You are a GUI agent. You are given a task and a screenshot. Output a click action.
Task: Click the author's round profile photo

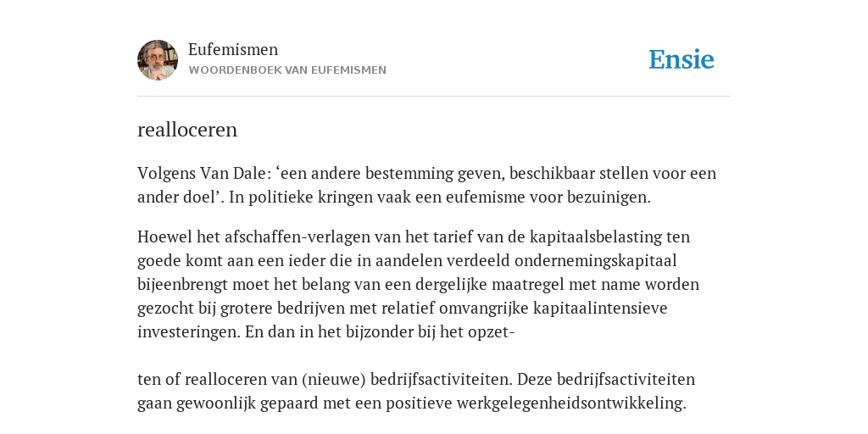pos(158,60)
